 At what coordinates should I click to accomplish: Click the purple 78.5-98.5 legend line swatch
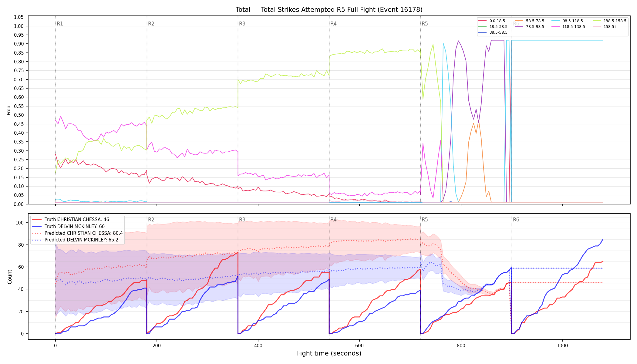519,27
